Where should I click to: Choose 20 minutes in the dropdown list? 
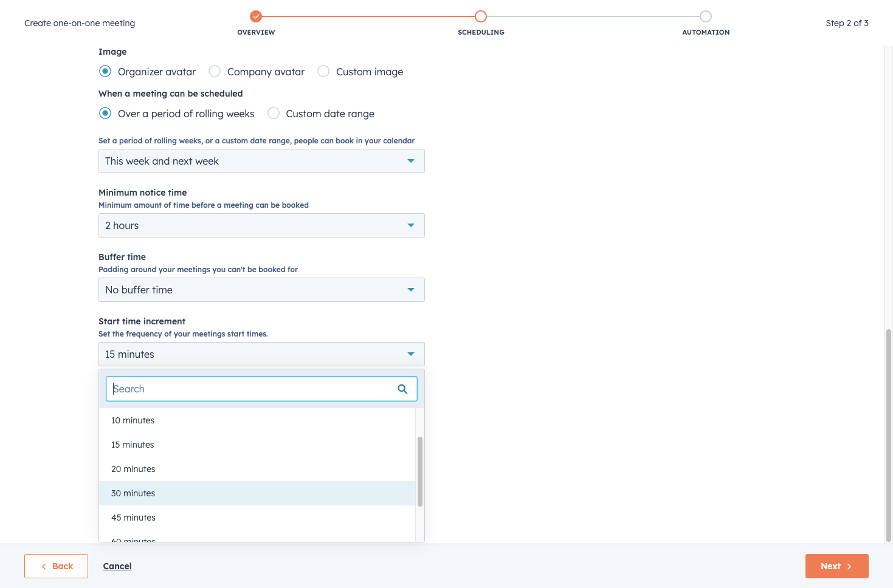click(257, 469)
